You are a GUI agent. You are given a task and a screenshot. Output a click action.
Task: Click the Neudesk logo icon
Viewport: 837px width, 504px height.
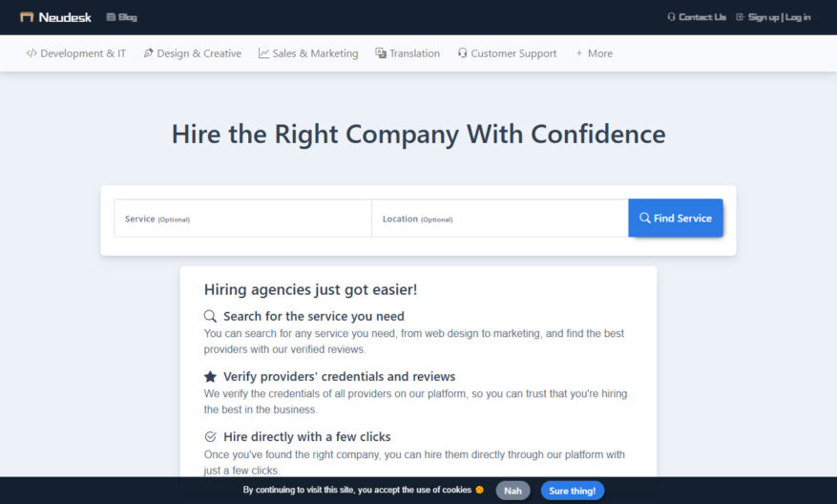(x=27, y=17)
